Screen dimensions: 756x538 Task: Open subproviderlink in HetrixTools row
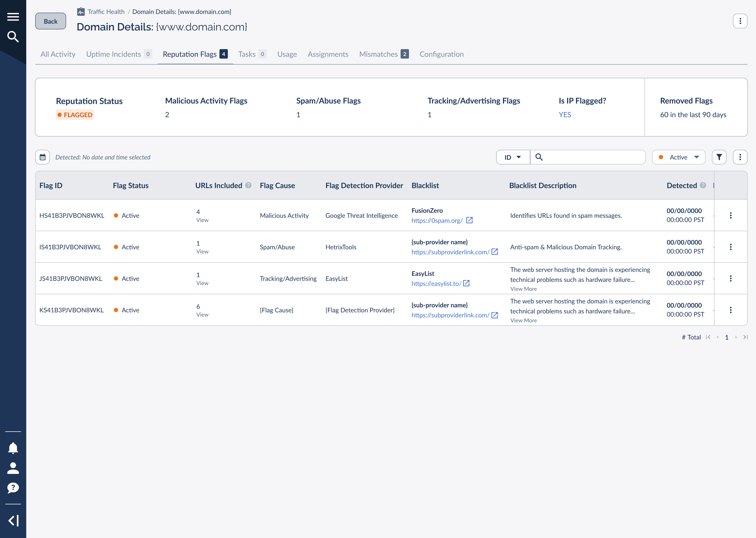(450, 252)
